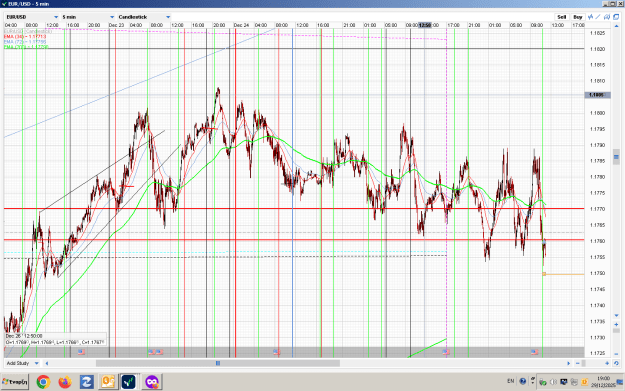
Task: Click the horizontal zoom minus button
Action: (x=578, y=363)
